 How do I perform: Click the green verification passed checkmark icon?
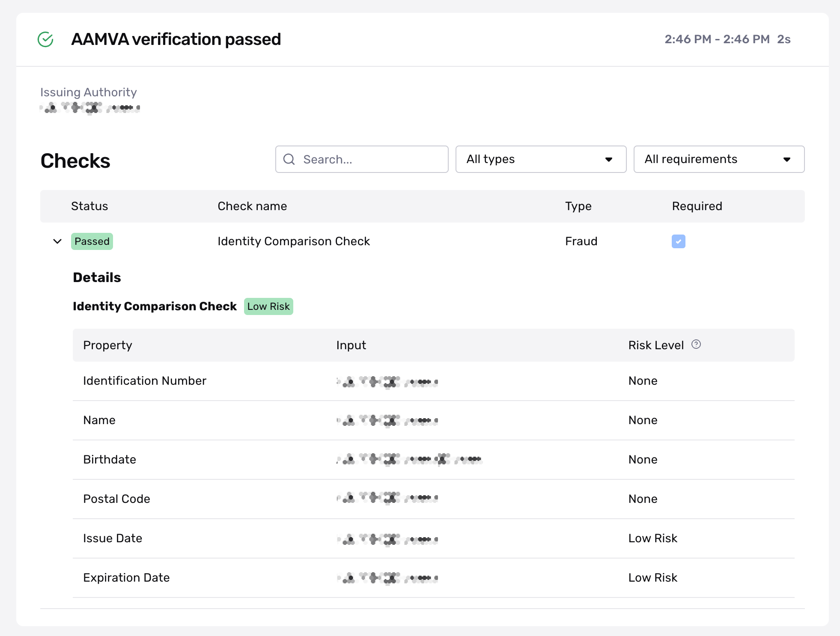coord(45,39)
